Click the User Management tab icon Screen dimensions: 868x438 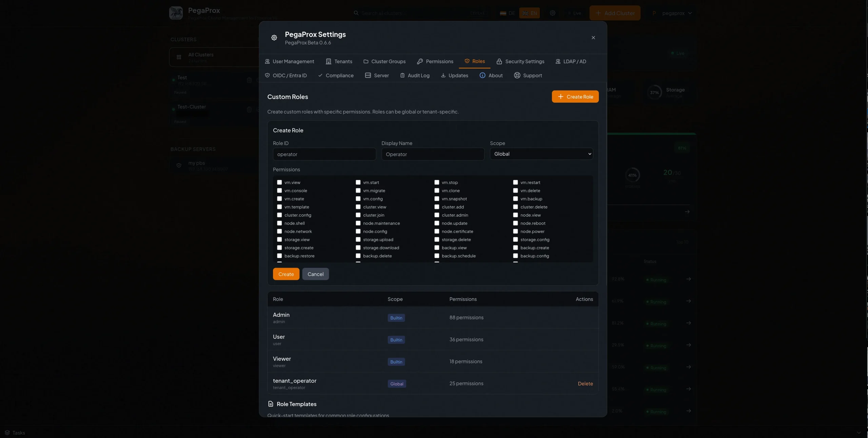(267, 61)
